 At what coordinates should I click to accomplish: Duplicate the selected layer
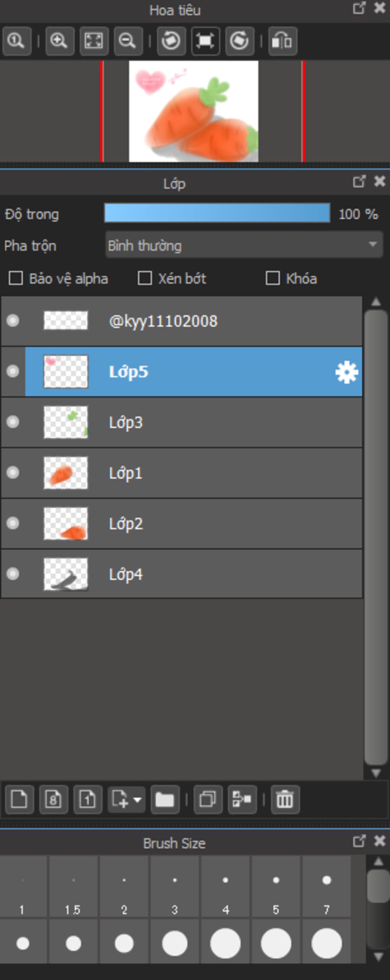pos(208,799)
